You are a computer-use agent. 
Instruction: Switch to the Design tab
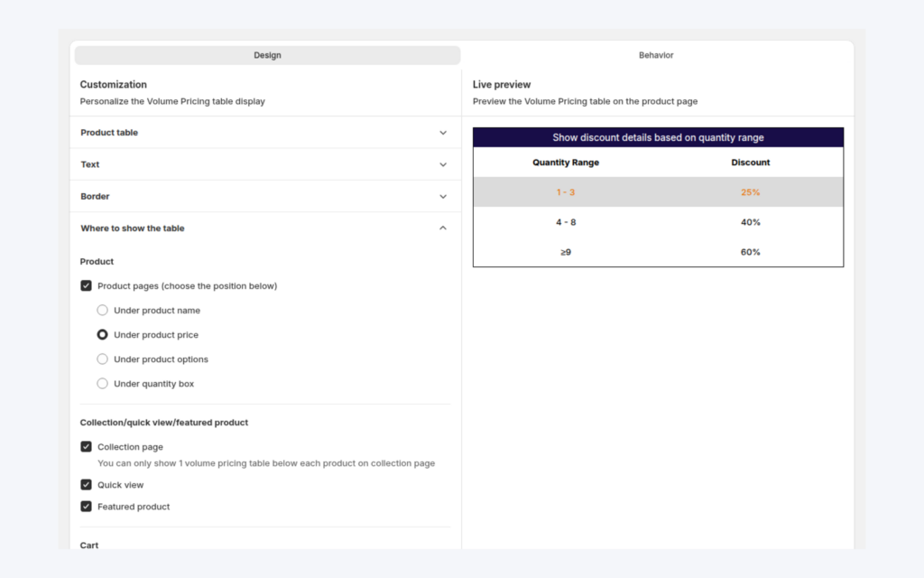point(267,55)
